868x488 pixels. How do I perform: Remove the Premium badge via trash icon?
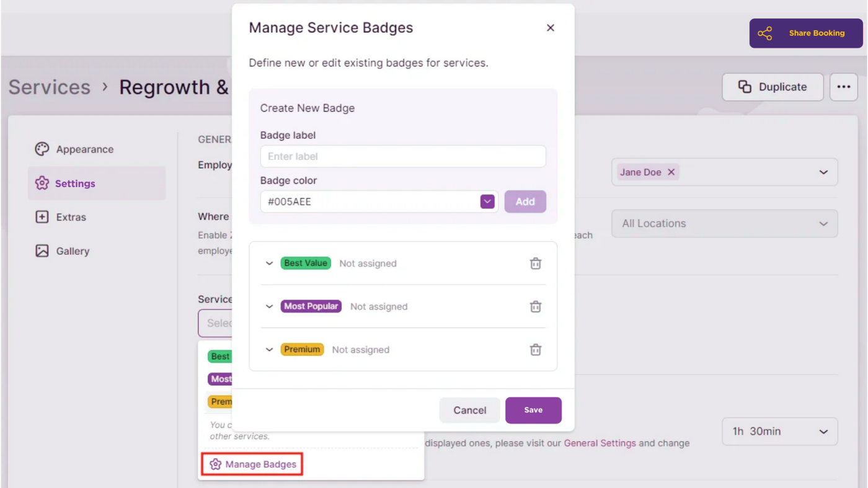point(535,350)
